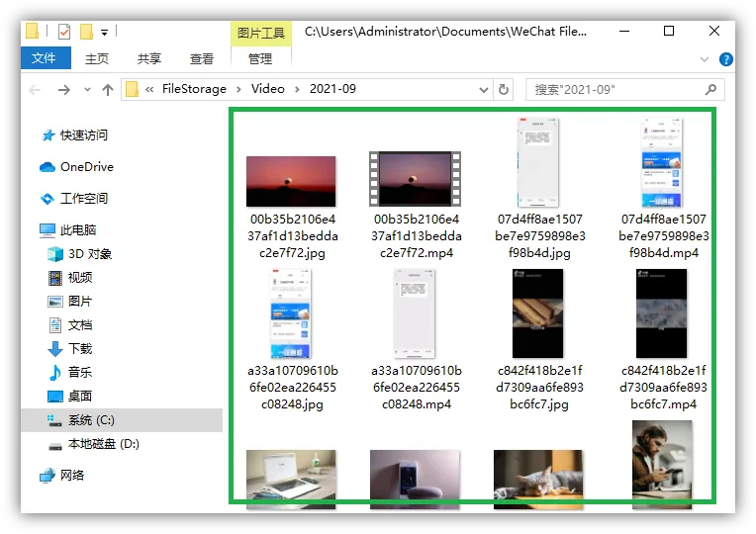Select the 系统 (C:) drive
Screen dimensions: 756x534
coord(122,420)
